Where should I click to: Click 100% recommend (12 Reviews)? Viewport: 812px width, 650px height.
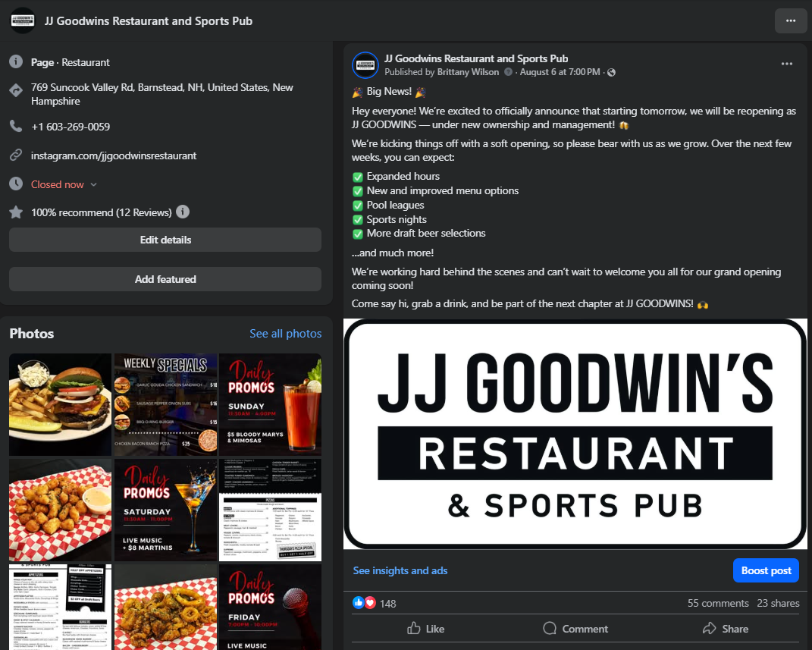tap(101, 212)
